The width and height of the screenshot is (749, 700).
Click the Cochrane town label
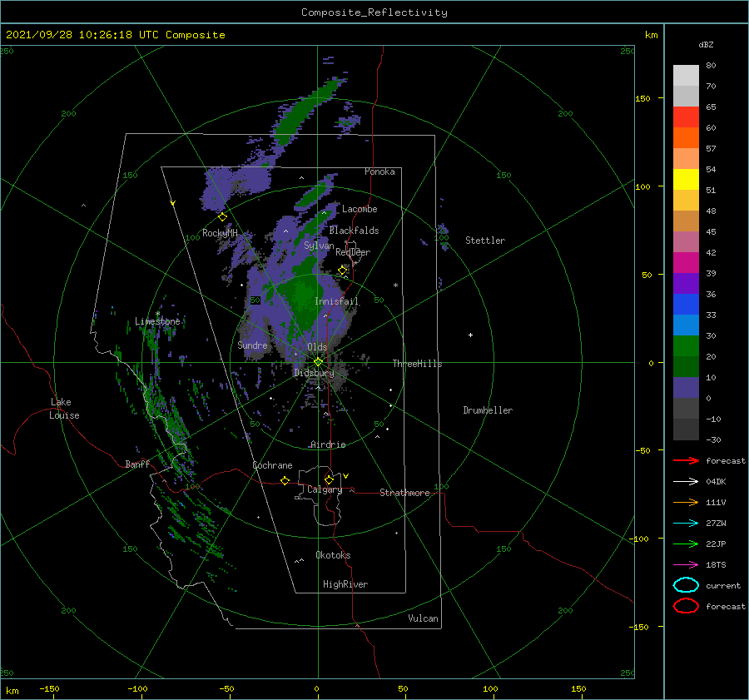(272, 465)
